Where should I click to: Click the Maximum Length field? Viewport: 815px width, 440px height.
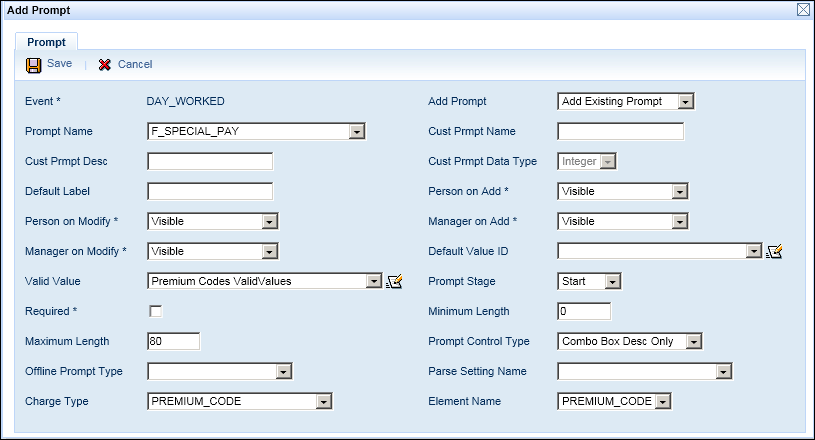click(174, 342)
